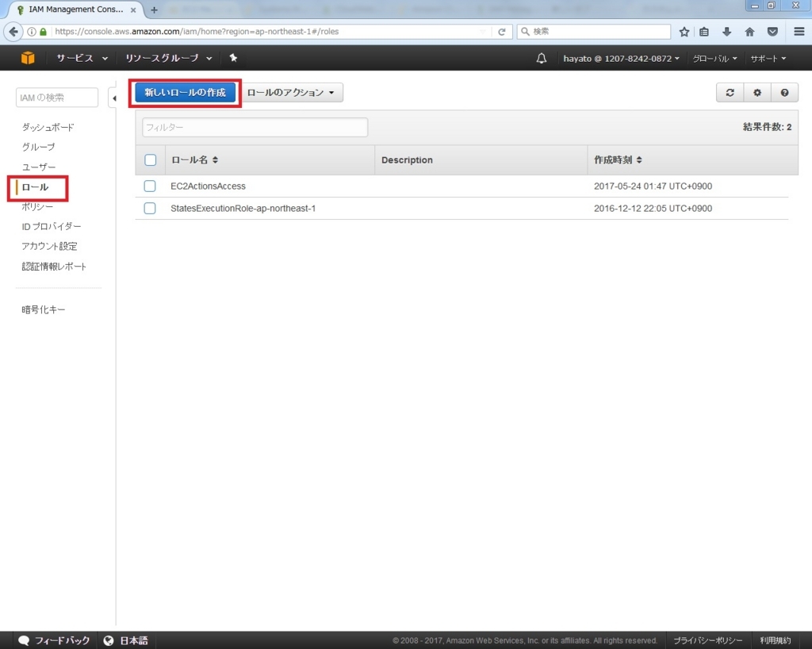Open the browser hamburger menu
The width and height of the screenshot is (812, 649).
[x=799, y=32]
